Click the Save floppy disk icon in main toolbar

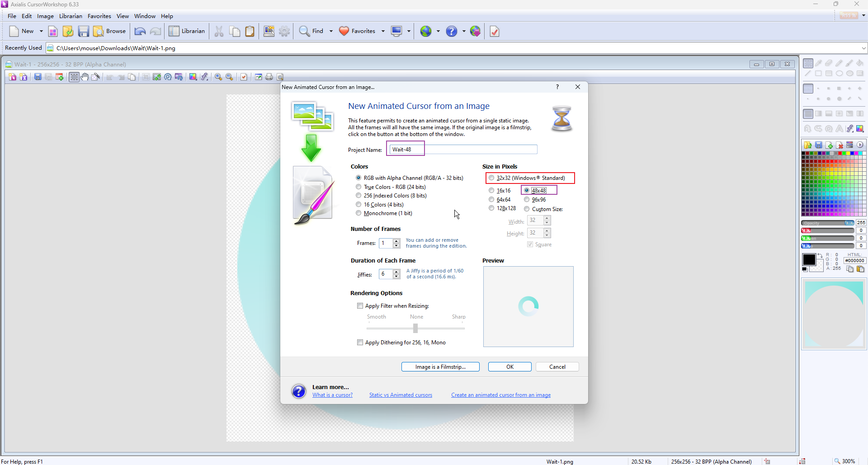point(83,31)
